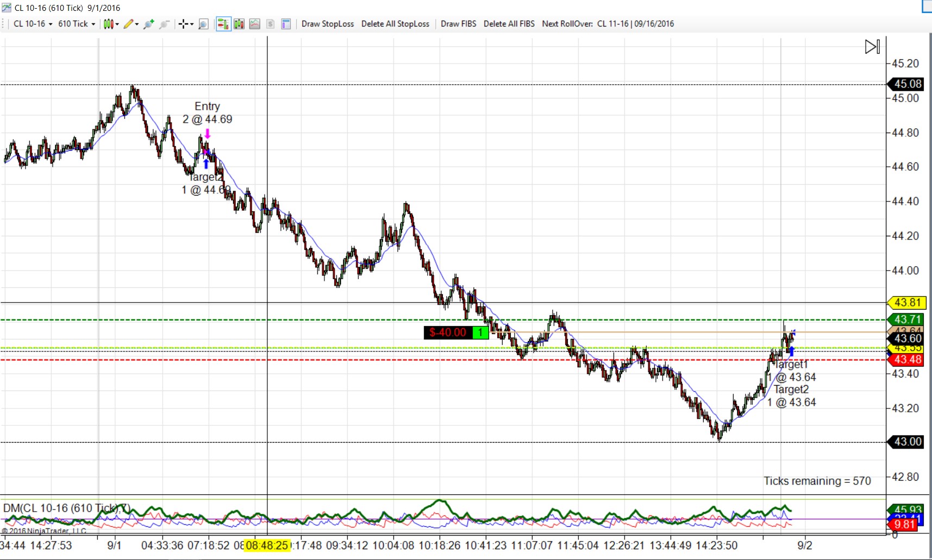Click the blue arrow above Target1
This screenshot has height=560, width=932.
tap(791, 351)
